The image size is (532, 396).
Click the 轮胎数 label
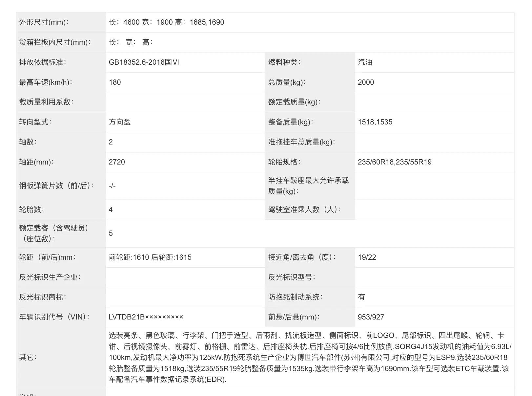(31, 210)
